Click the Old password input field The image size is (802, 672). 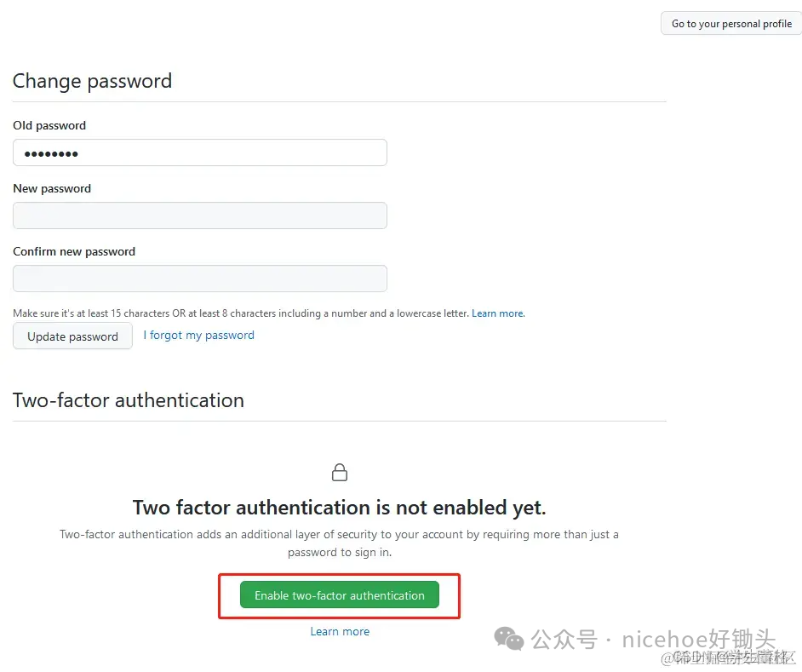(x=200, y=152)
